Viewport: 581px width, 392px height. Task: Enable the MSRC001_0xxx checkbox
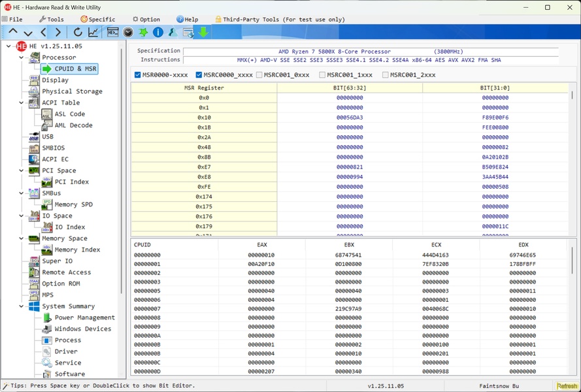[x=259, y=75]
